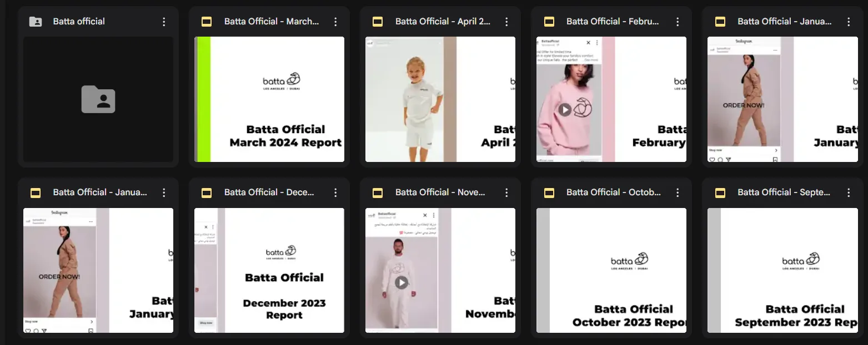The height and width of the screenshot is (345, 868).
Task: Open more actions for the April file
Action: [506, 22]
